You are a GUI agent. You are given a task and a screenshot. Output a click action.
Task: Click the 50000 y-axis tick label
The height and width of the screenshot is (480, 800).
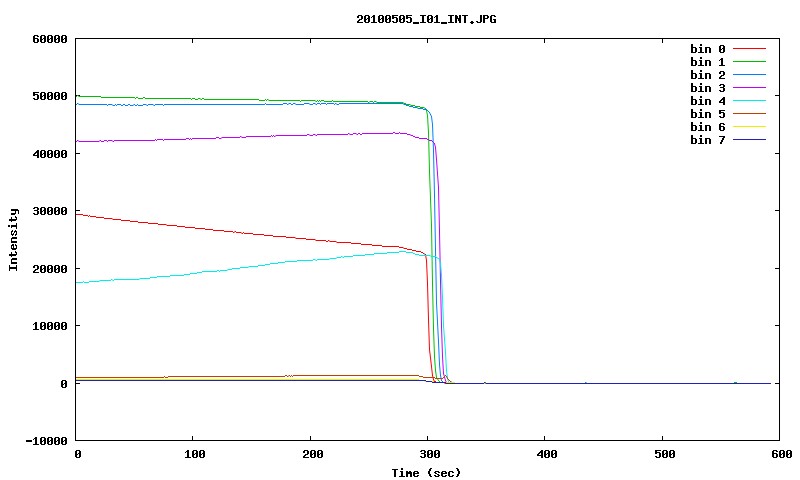[x=49, y=96]
